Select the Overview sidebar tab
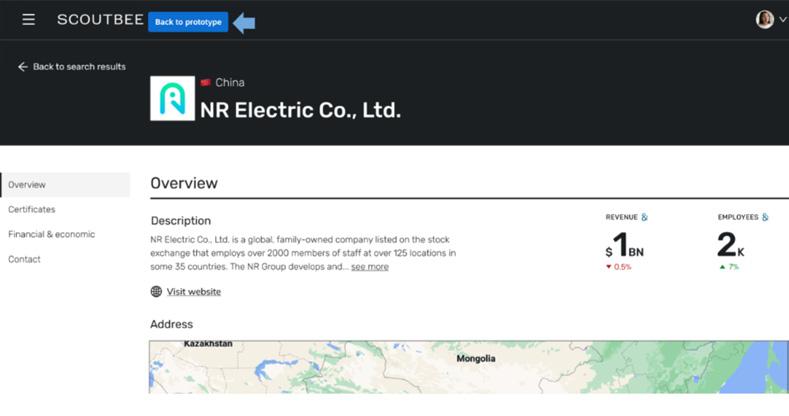 click(27, 185)
